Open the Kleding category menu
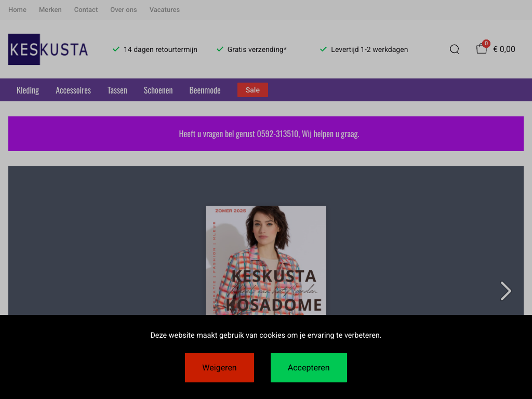 point(28,90)
